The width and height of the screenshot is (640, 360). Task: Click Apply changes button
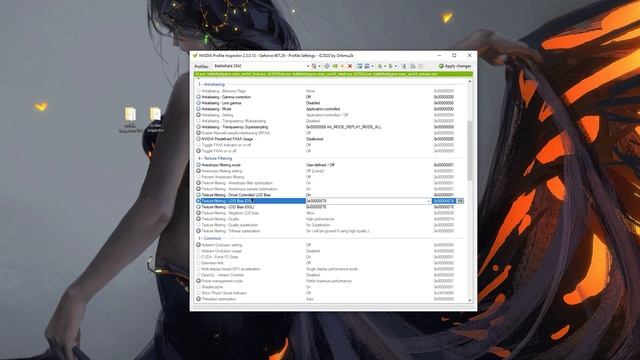click(454, 66)
